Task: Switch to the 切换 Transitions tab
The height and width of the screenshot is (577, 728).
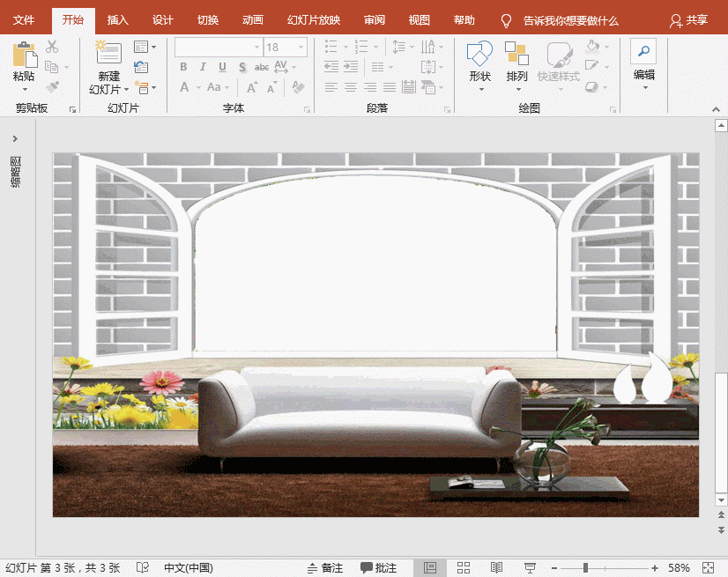Action: coord(207,20)
